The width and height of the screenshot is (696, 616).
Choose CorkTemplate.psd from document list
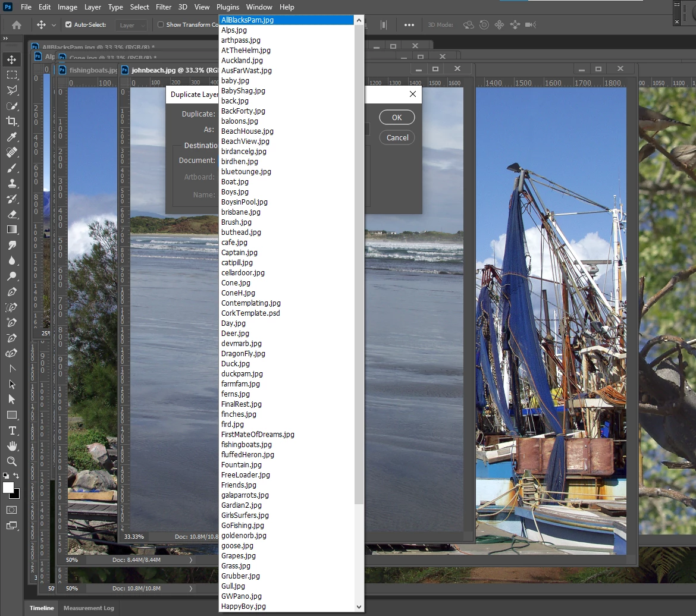click(287, 313)
